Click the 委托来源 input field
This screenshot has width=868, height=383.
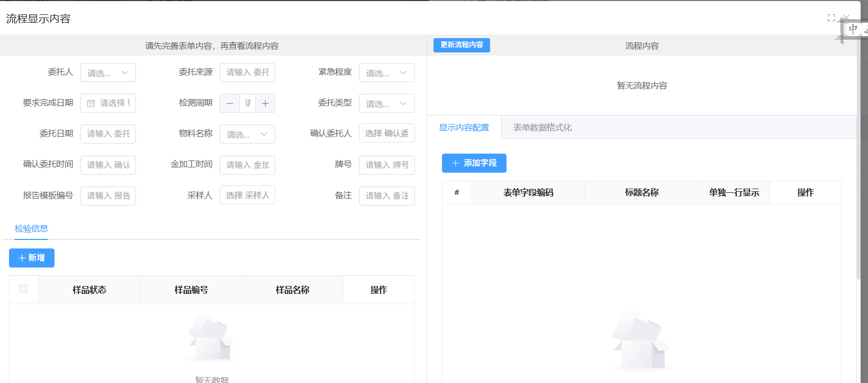(247, 73)
